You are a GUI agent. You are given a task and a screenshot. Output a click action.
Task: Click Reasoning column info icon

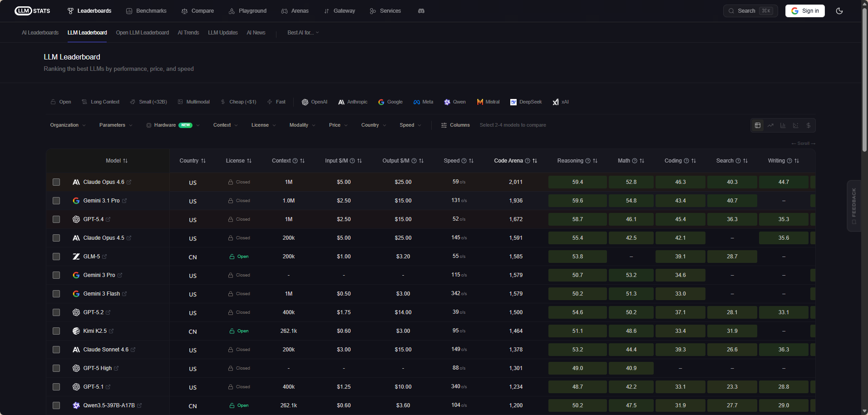(x=588, y=161)
